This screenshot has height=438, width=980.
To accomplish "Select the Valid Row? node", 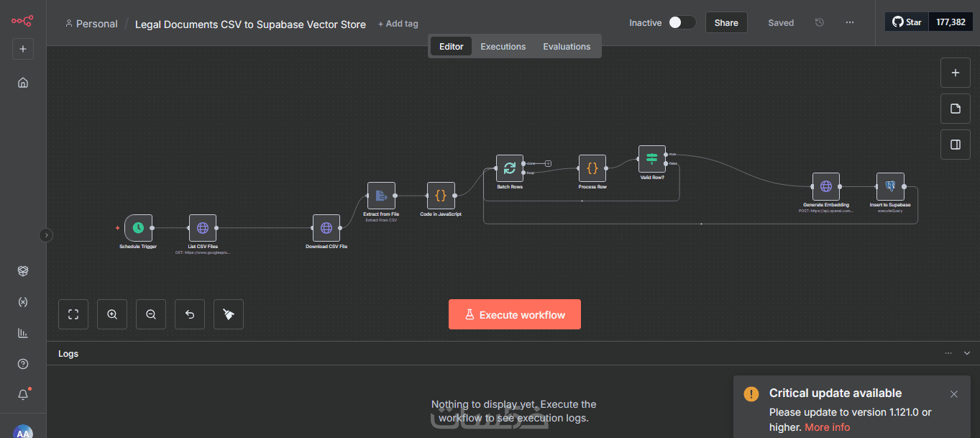I will pyautogui.click(x=652, y=159).
